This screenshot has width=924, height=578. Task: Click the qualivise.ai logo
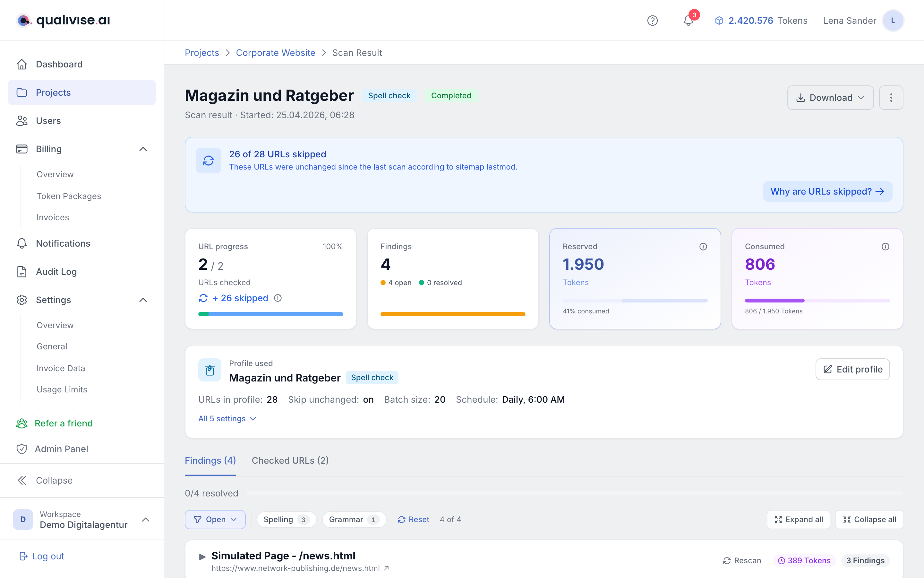[x=63, y=20]
